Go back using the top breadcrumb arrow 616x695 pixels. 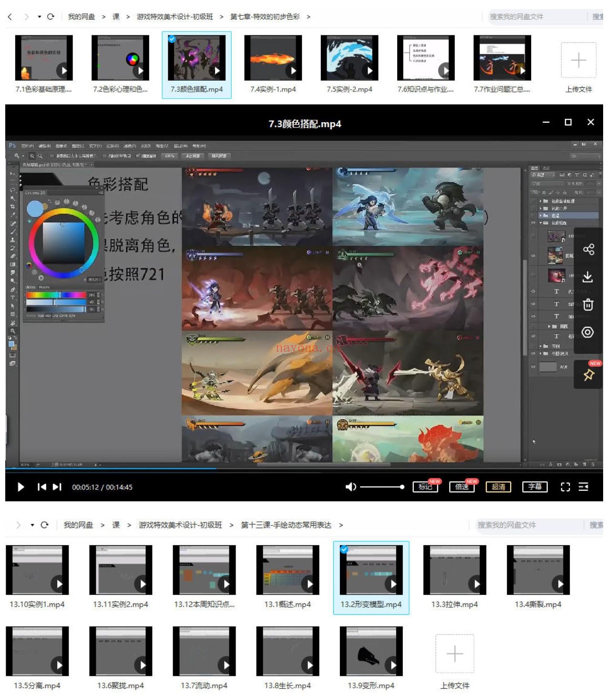[x=10, y=17]
